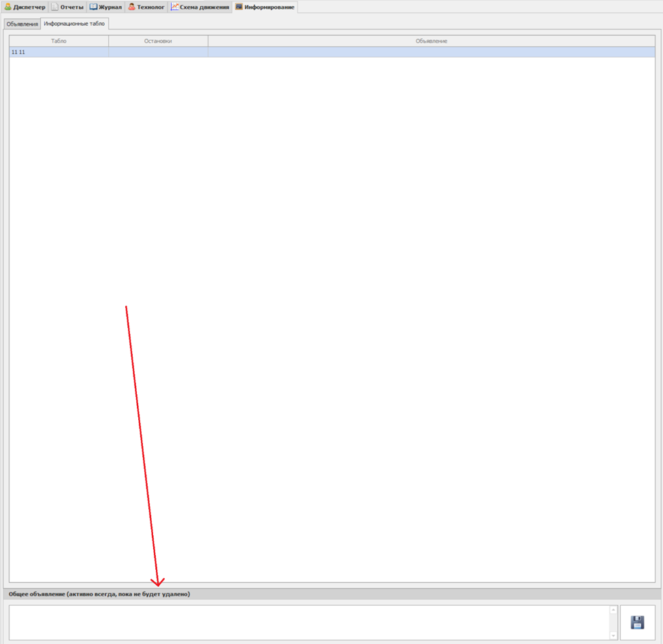The image size is (663, 644).
Task: Click the Общее объявление section header
Action: click(x=99, y=594)
